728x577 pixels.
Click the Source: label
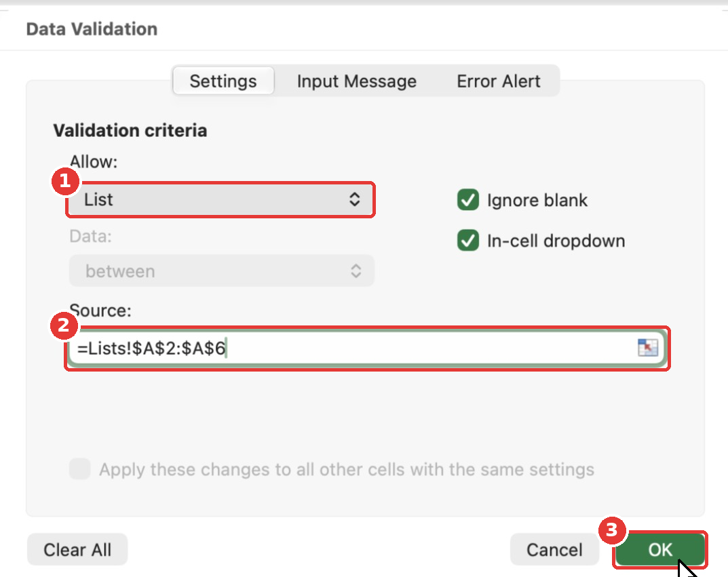click(x=100, y=311)
